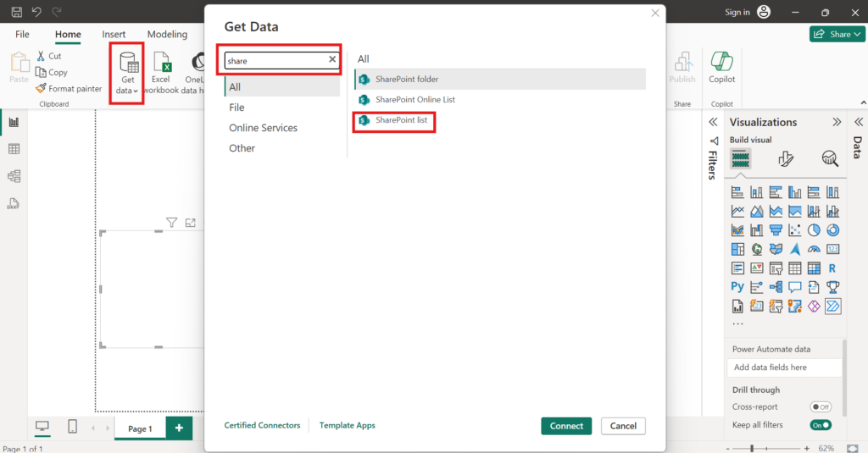Toggle the Keep all filters switch
This screenshot has height=453, width=868.
[x=821, y=425]
